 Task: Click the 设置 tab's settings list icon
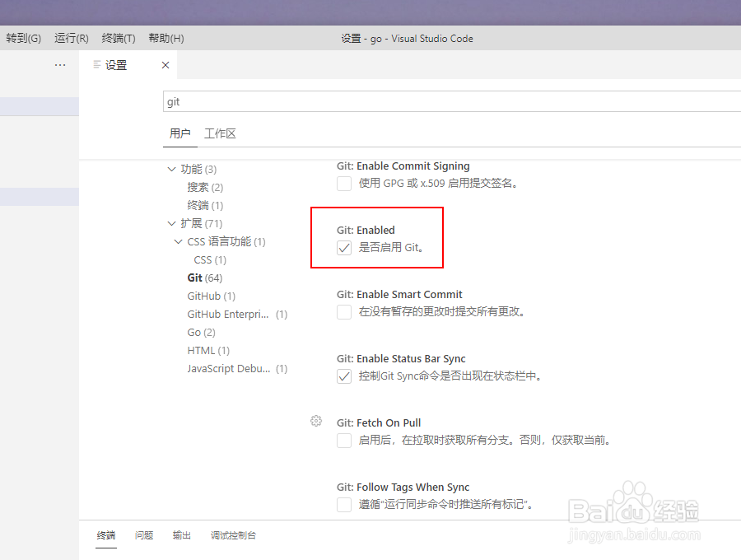tap(97, 64)
